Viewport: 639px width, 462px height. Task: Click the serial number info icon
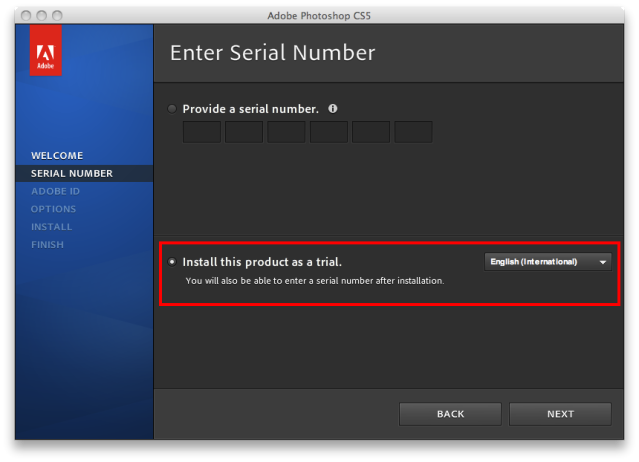pyautogui.click(x=333, y=109)
